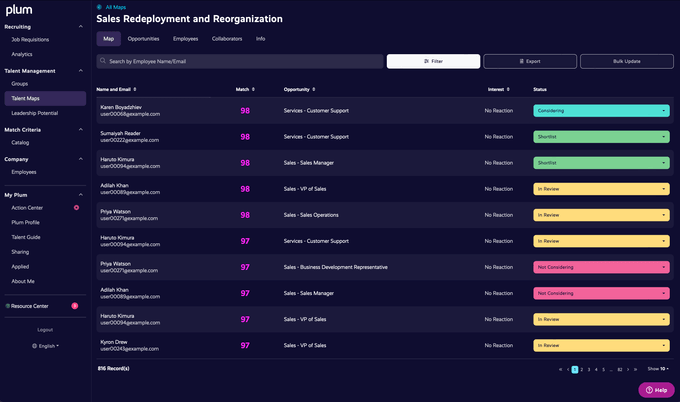Viewport: 680px width, 402px height.
Task: Switch to the Collaborators tab
Action: (227, 39)
